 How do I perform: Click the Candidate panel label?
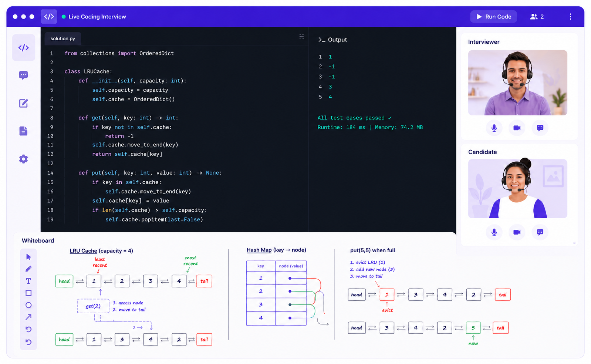pyautogui.click(x=483, y=152)
